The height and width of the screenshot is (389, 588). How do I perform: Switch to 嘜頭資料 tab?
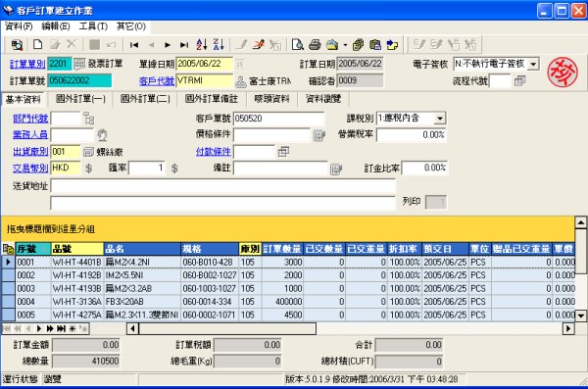(x=271, y=99)
